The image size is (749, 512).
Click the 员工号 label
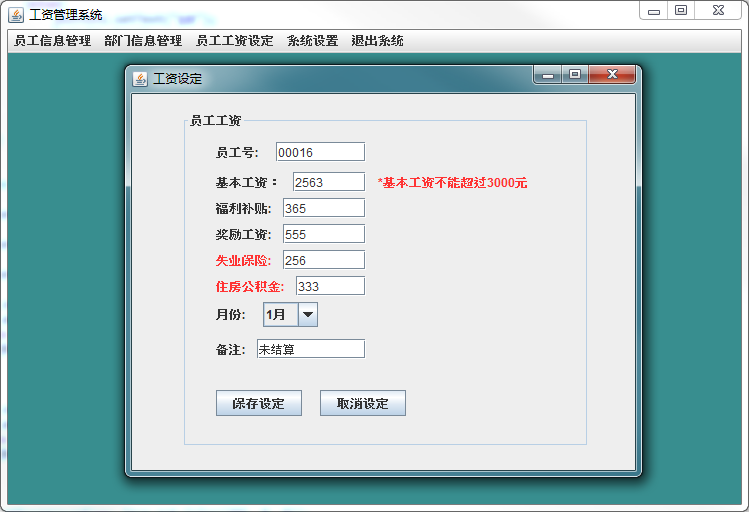[x=237, y=152]
